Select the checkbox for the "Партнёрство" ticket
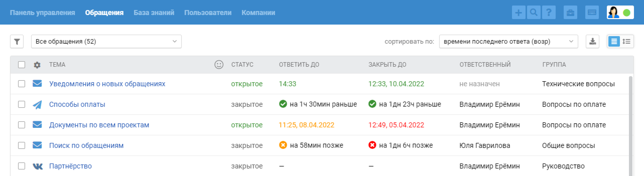The image size is (644, 176). (x=22, y=166)
